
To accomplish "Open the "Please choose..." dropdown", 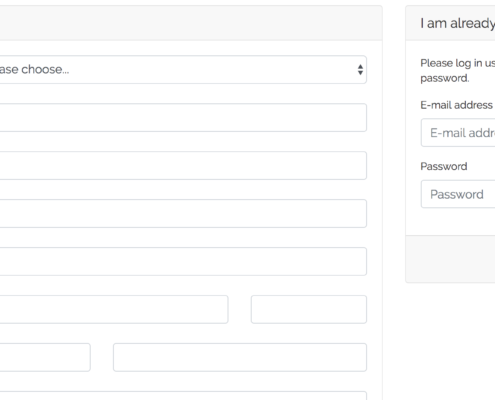I will coord(183,70).
